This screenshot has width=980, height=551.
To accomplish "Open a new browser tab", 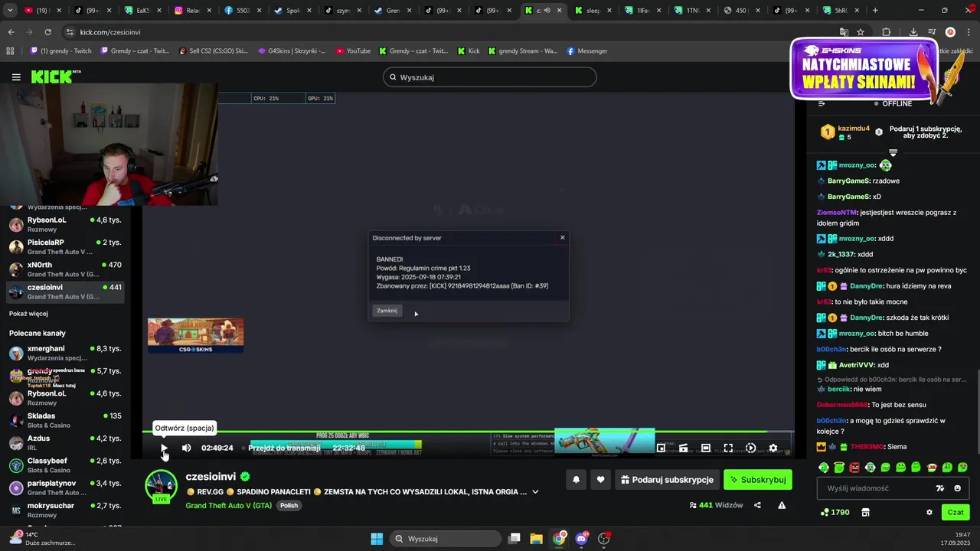I will coord(875,11).
